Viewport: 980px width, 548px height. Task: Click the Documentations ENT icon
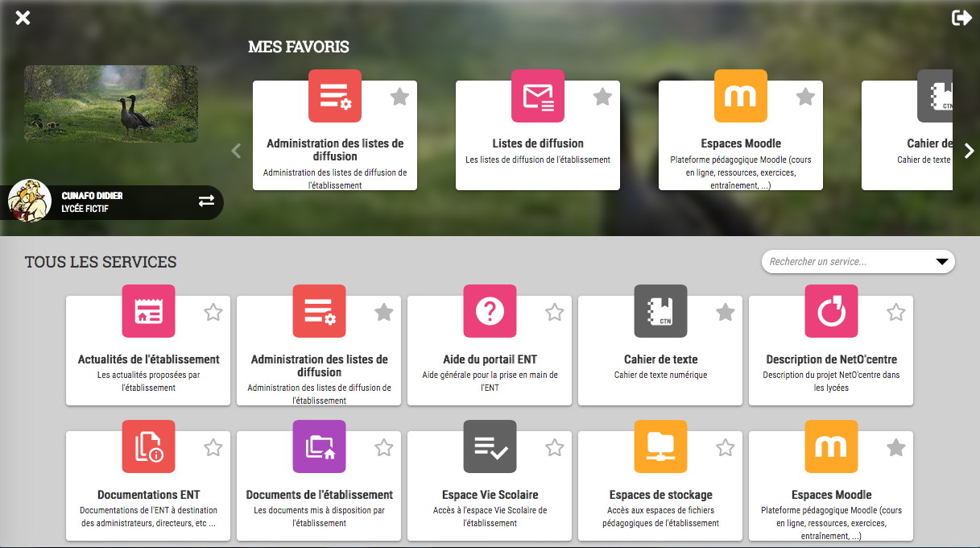(x=148, y=446)
